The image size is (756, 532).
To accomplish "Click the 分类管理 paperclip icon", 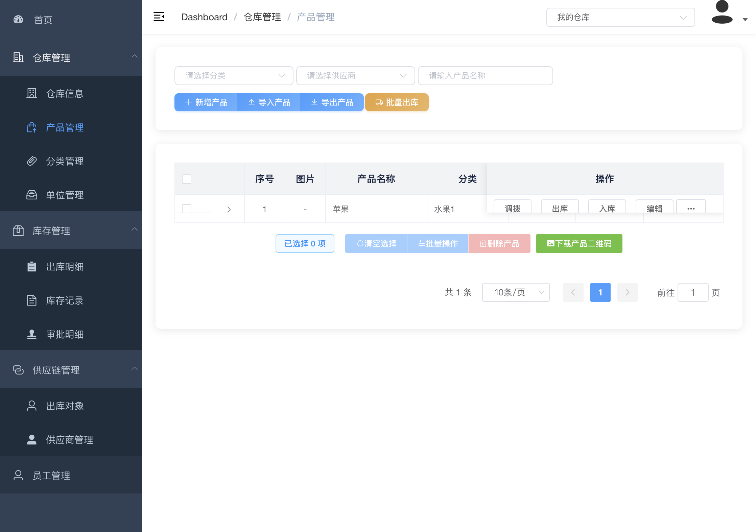I will [x=32, y=161].
